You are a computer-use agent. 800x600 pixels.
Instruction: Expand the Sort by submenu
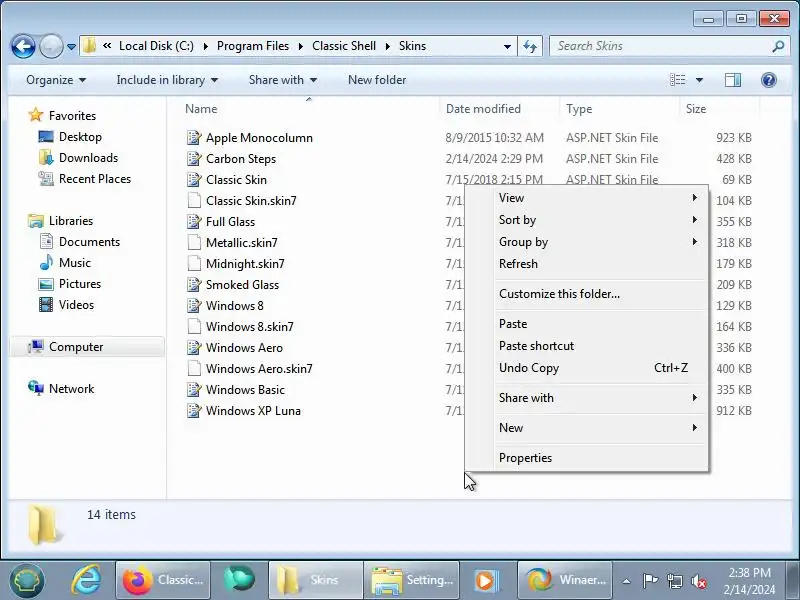[x=587, y=220]
